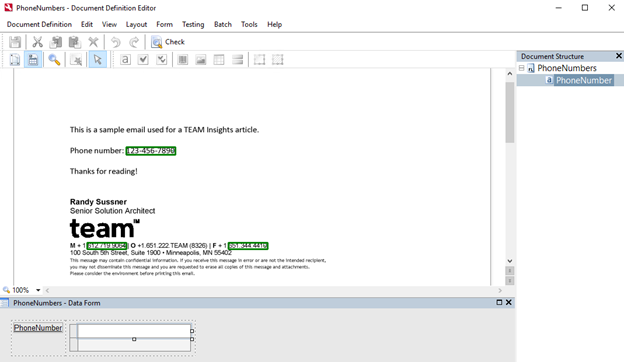
Task: Click the vertical scrollbar down arrow
Action: click(x=510, y=261)
